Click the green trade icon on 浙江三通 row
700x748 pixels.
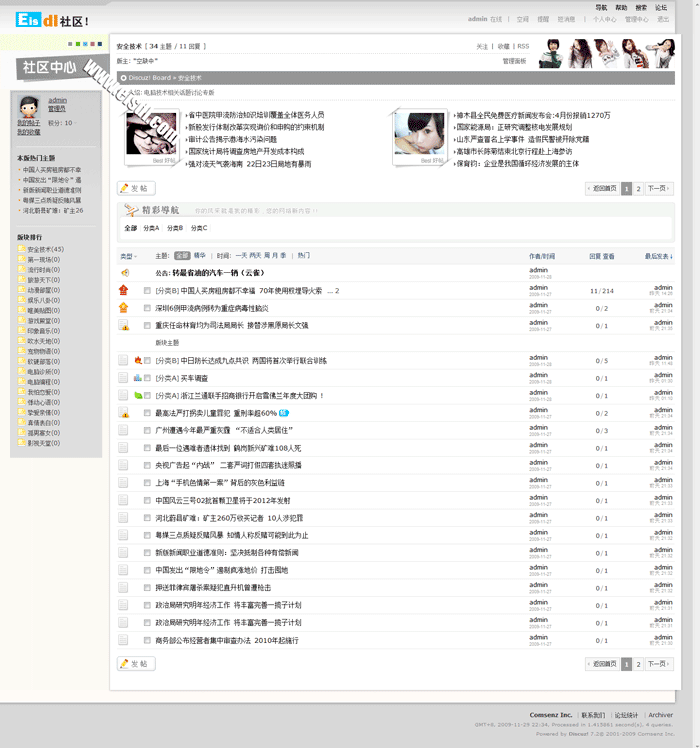(138, 395)
